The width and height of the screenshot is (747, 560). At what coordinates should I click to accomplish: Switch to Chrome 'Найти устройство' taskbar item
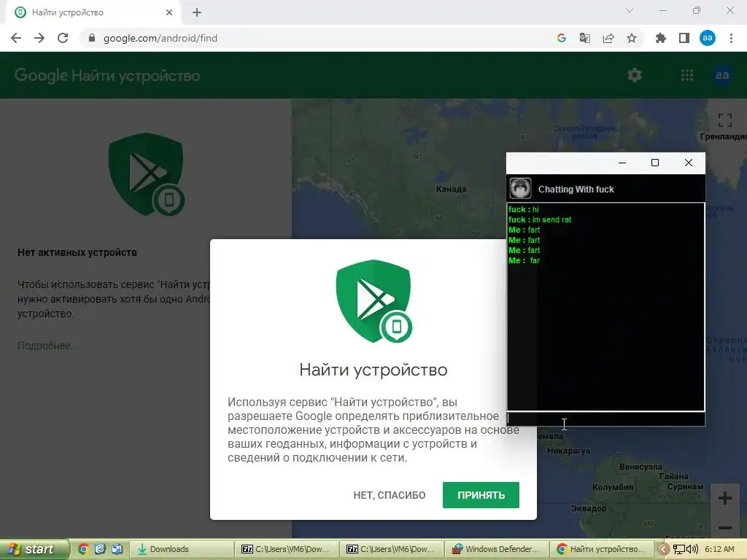[601, 549]
